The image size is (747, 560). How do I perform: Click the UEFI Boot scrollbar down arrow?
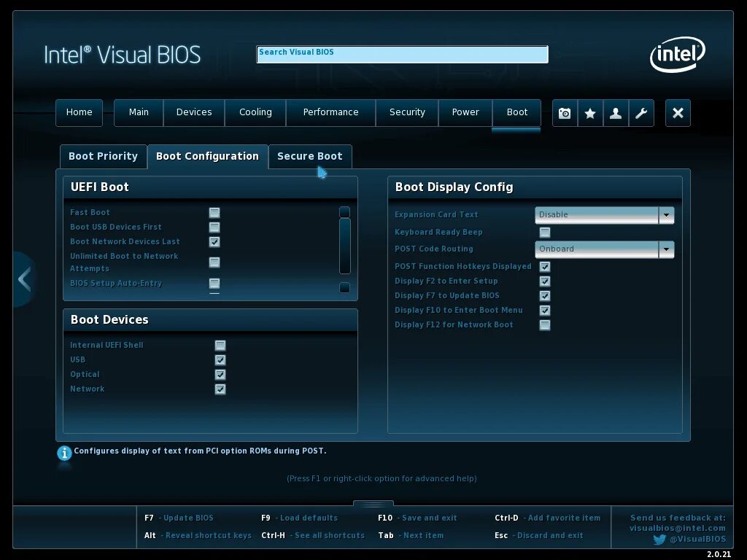(x=344, y=287)
